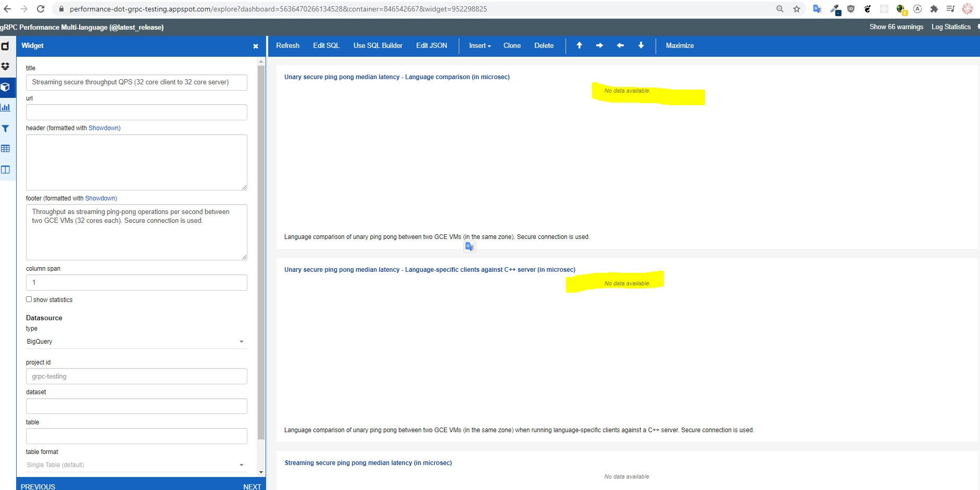The width and height of the screenshot is (980, 490).
Task: Open the filter funnel sidebar icon
Action: pos(5,128)
